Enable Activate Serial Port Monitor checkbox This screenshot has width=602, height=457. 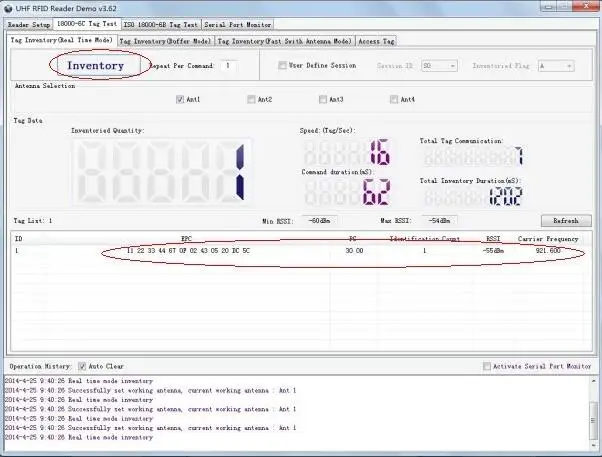pyautogui.click(x=487, y=366)
